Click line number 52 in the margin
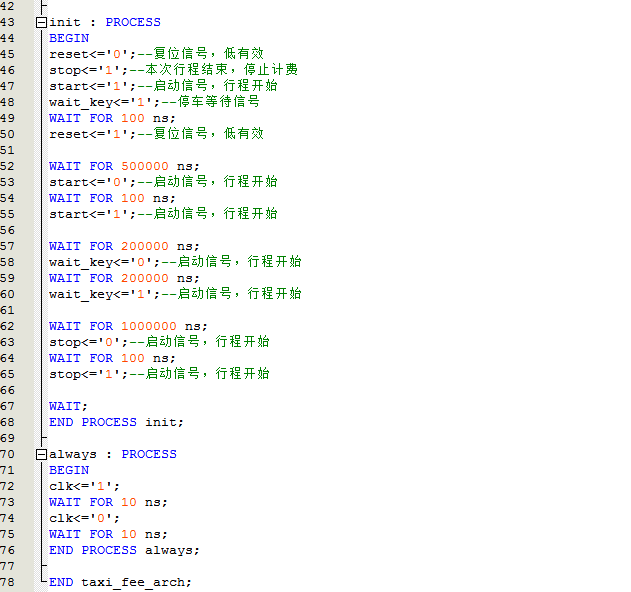This screenshot has height=592, width=631. pyautogui.click(x=7, y=167)
